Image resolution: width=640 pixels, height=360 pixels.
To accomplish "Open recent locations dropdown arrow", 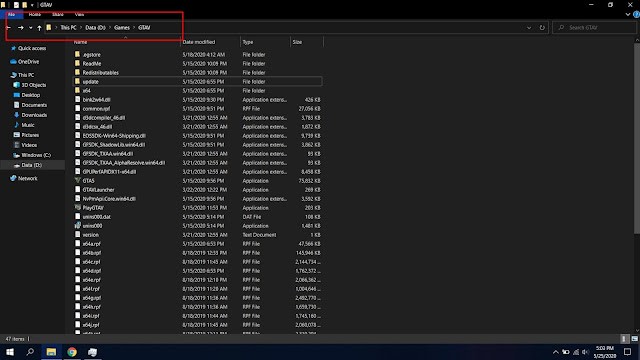I will 31,28.
